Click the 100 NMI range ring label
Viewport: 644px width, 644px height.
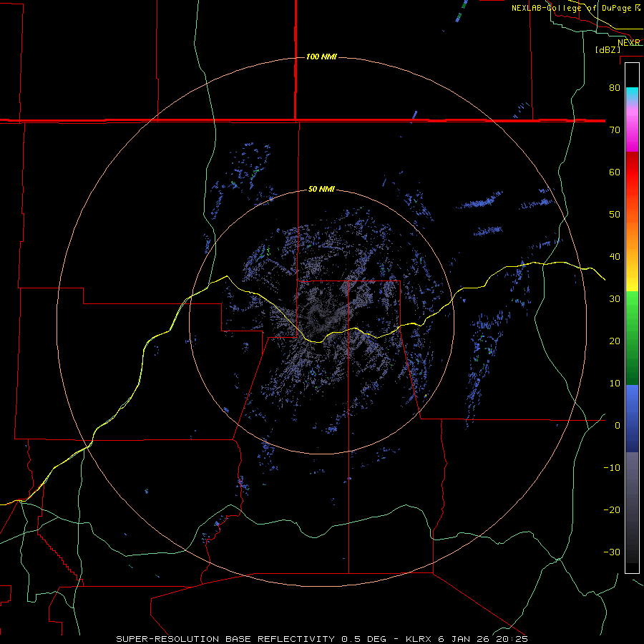[321, 57]
